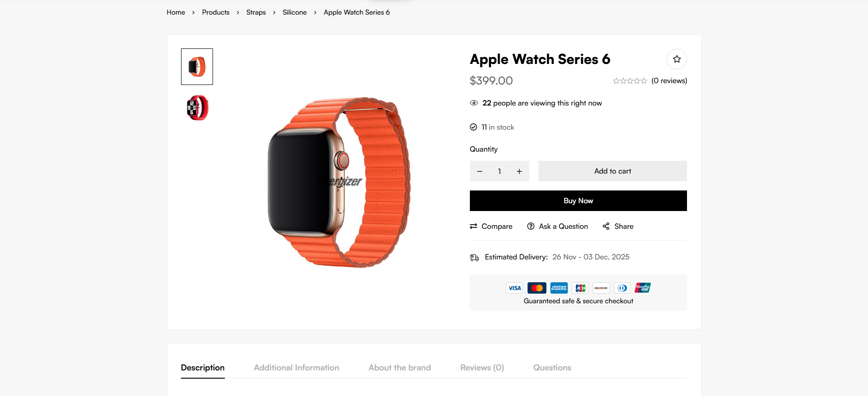Switch to the Reviews (0) tab

click(482, 368)
